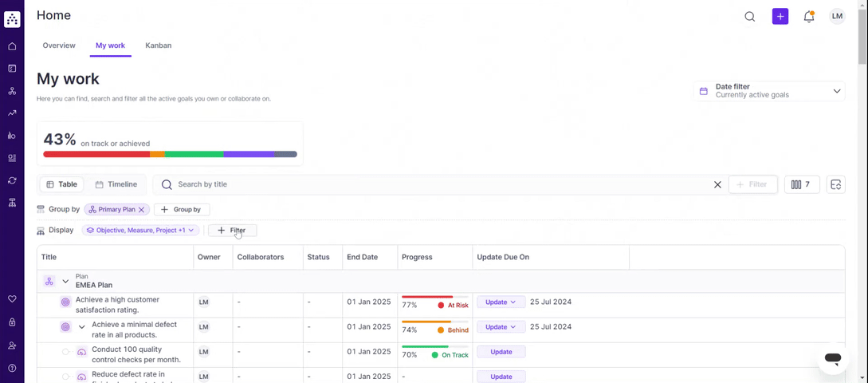Switch to the Kanban tab
Image resolution: width=868 pixels, height=383 pixels.
click(x=159, y=45)
